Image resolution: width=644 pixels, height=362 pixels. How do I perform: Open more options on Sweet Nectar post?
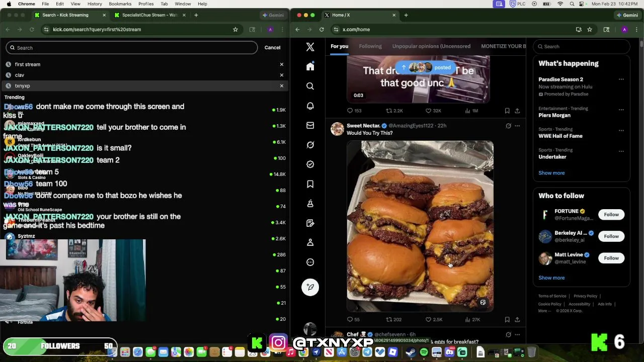tap(517, 126)
